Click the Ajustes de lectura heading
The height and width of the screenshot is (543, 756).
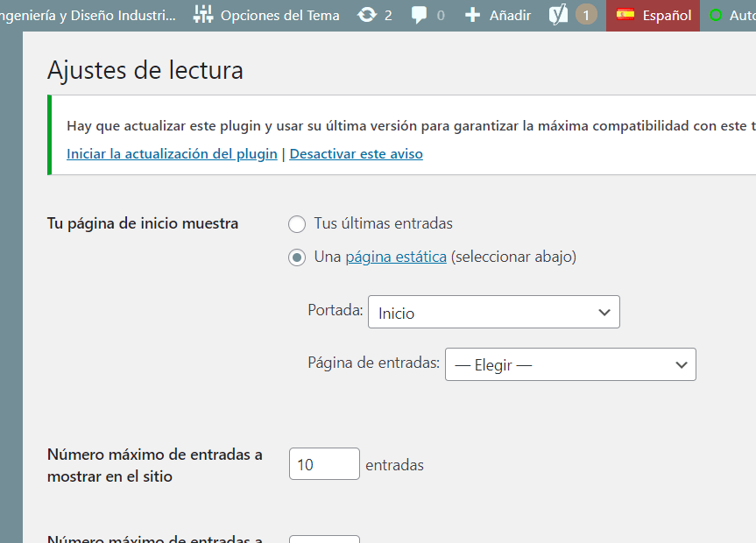tap(145, 70)
